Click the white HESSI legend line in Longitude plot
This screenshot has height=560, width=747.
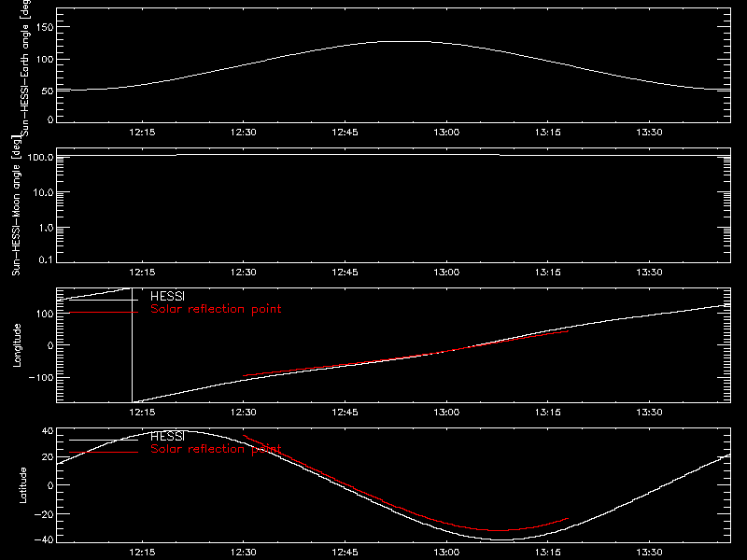104,300
